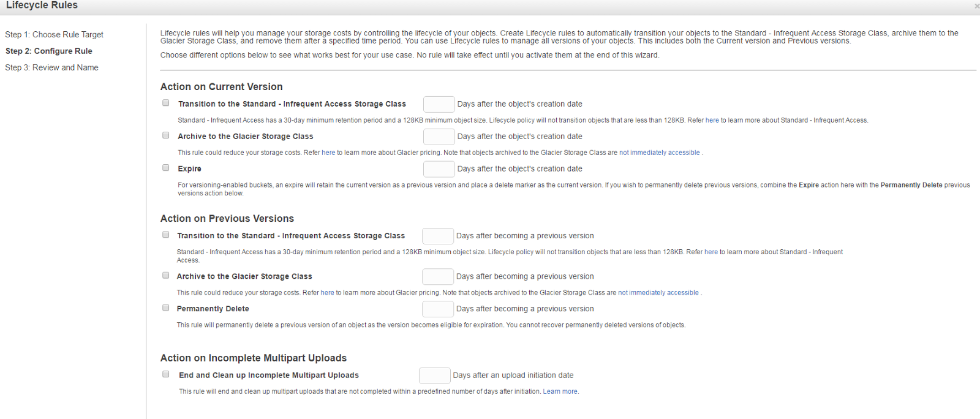Open Glacier pricing 'here' link under current version
This screenshot has height=419, width=980.
point(328,153)
